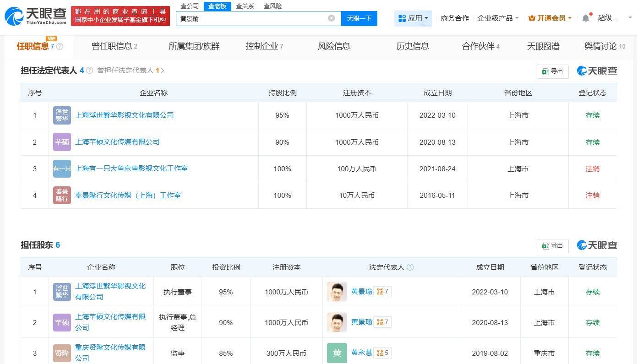Open the 所属集团/族群 tab
This screenshot has height=364, width=637.
(194, 46)
